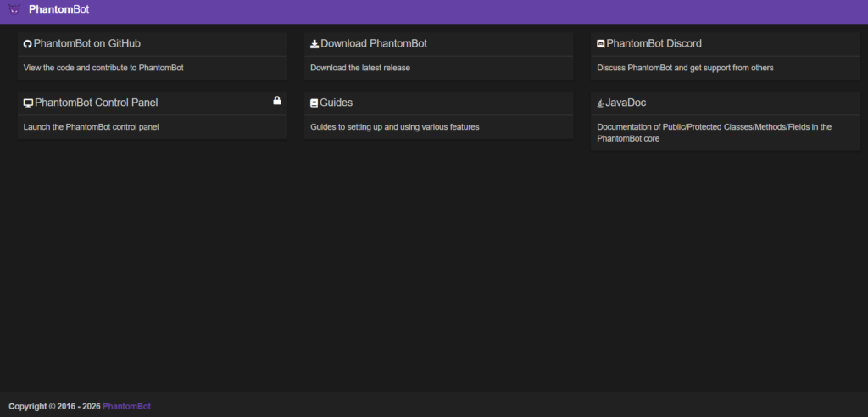Open the Guides heading
This screenshot has width=868, height=417.
(336, 103)
